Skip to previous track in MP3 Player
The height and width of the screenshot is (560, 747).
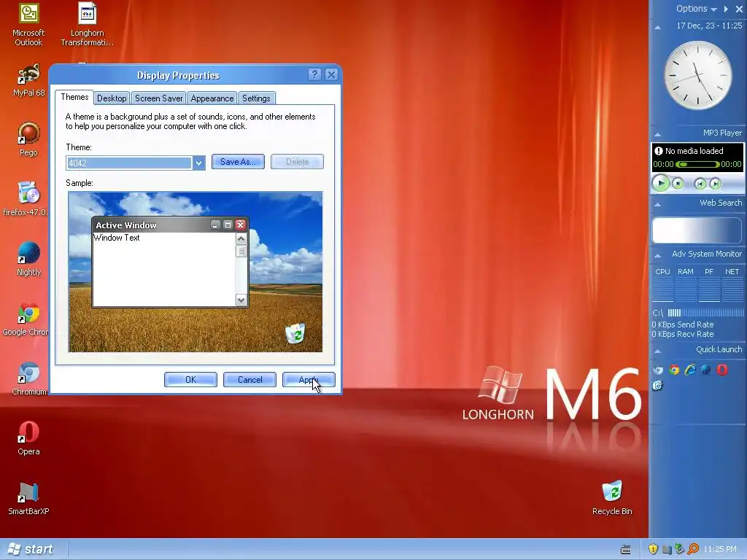pos(700,184)
